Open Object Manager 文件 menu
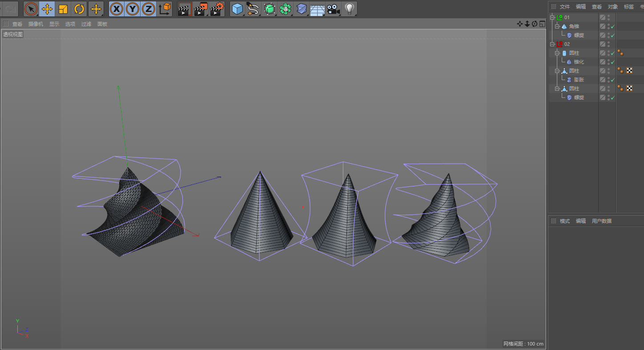This screenshot has width=644, height=350. pos(565,7)
